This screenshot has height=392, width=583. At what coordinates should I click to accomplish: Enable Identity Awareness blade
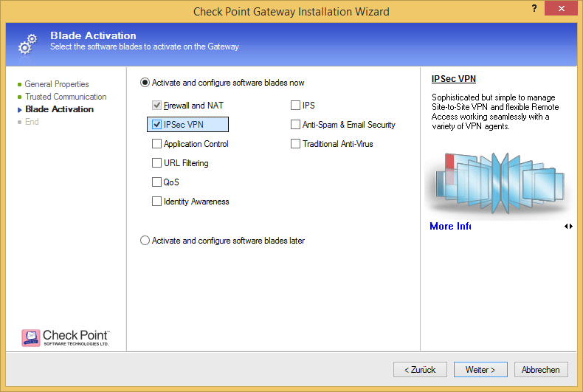point(157,202)
